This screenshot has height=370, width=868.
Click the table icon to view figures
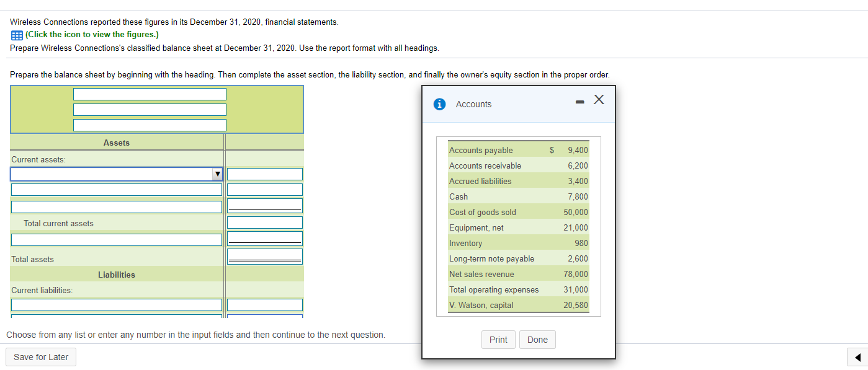(16, 35)
